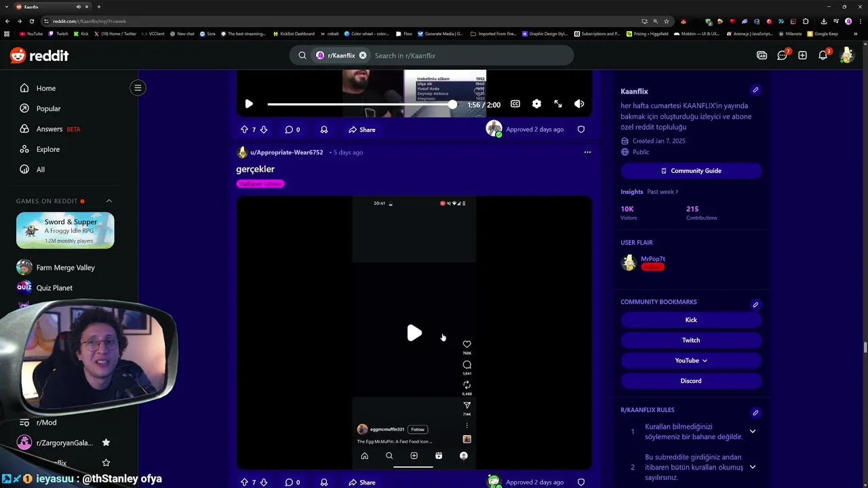This screenshot has width=868, height=488.
Task: Play the top video post
Action: [x=249, y=104]
